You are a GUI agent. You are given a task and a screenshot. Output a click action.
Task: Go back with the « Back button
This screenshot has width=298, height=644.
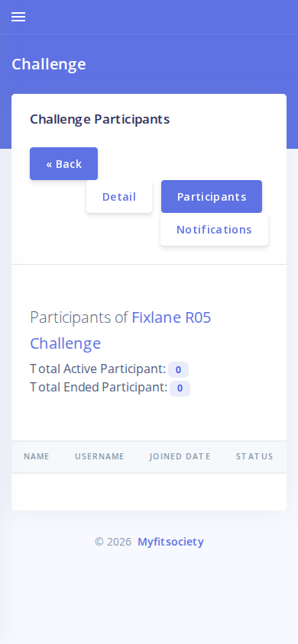point(63,164)
